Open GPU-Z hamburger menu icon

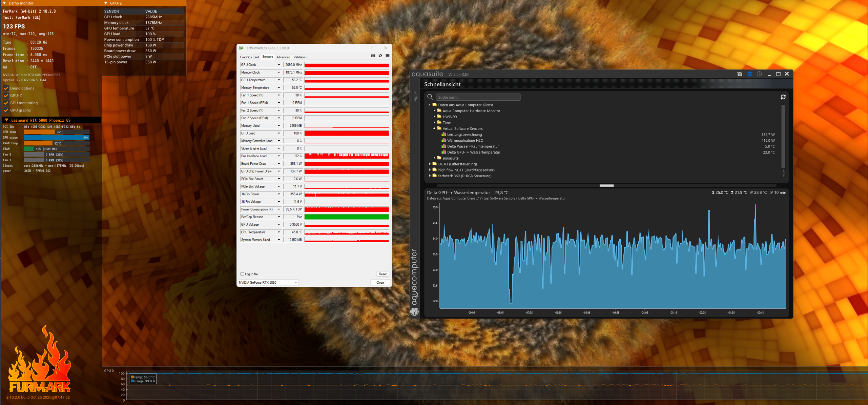pyautogui.click(x=388, y=56)
